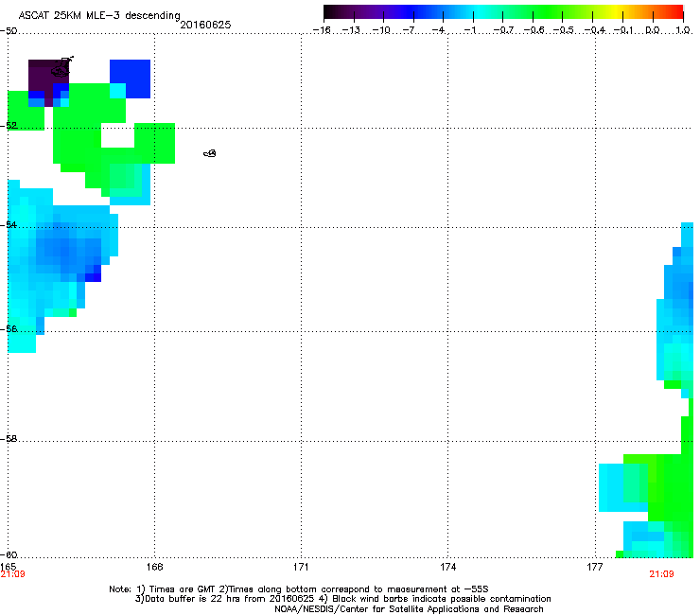Click the small island outline near longitude 169

point(210,153)
